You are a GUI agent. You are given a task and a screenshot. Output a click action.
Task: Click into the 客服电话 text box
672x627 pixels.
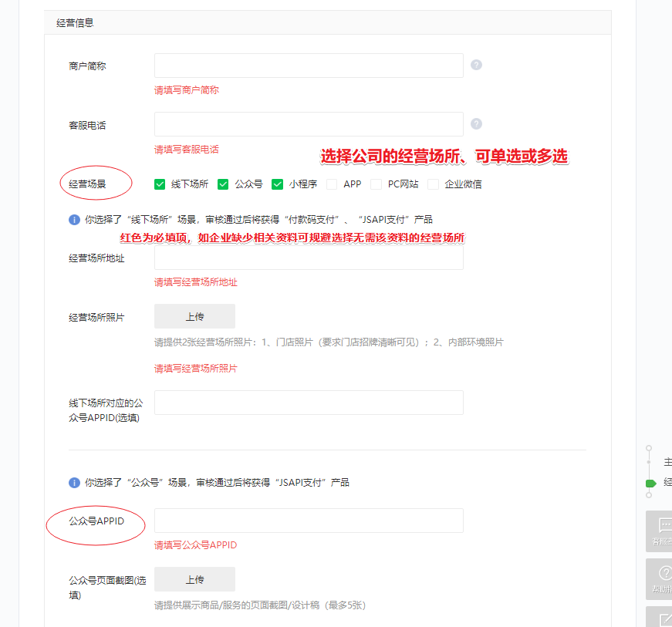(x=309, y=124)
